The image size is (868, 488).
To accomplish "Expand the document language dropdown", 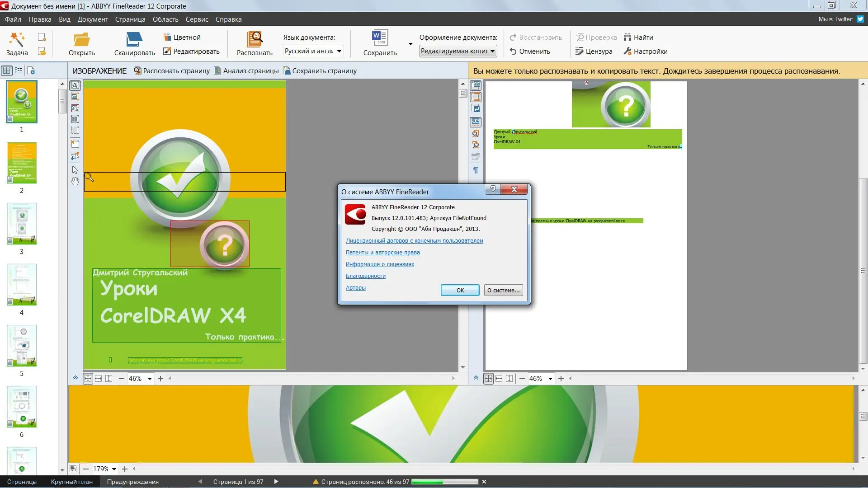I will [339, 51].
